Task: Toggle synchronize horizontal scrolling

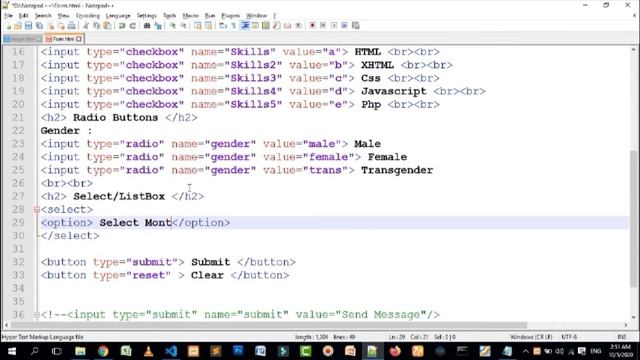Action: (209, 26)
